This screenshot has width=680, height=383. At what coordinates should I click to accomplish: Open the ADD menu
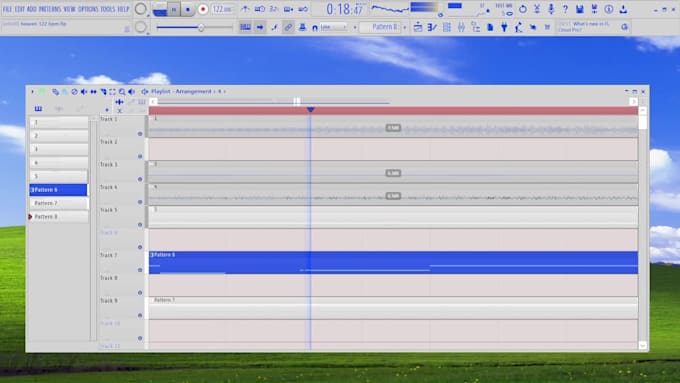click(32, 9)
